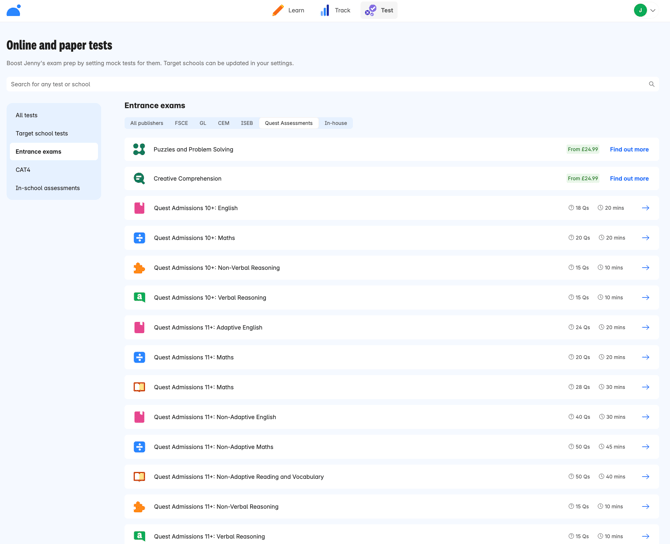
Task: Click the green 'a' icon for 10+ Verbal Reasoning
Action: click(139, 297)
